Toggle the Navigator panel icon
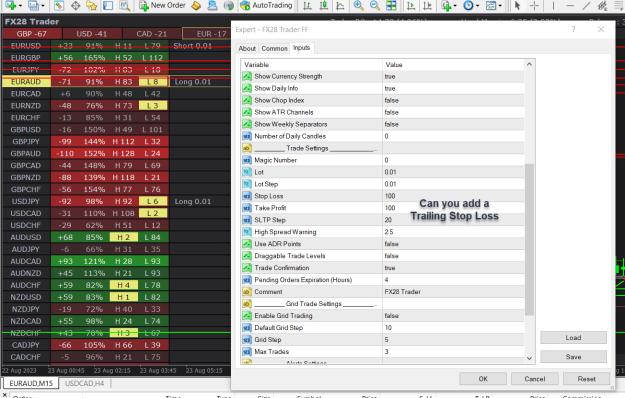Viewport: 625px width, 398px height. pyautogui.click(x=92, y=5)
